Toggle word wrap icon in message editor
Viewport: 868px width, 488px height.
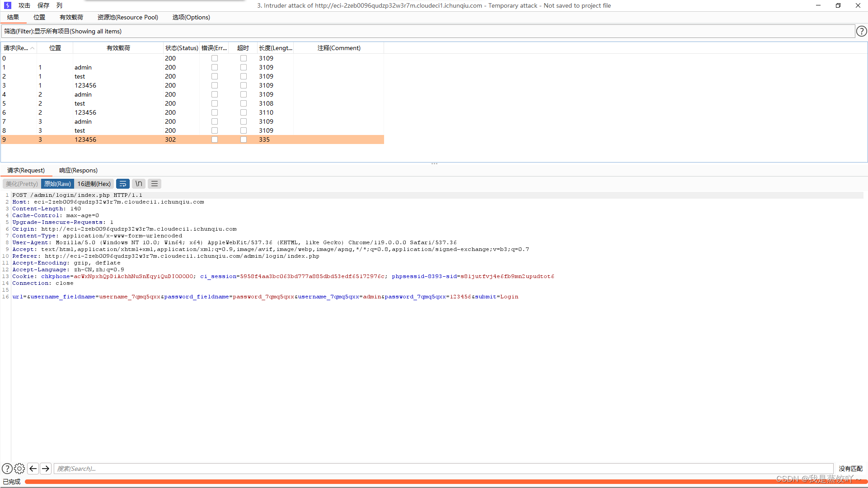point(123,184)
